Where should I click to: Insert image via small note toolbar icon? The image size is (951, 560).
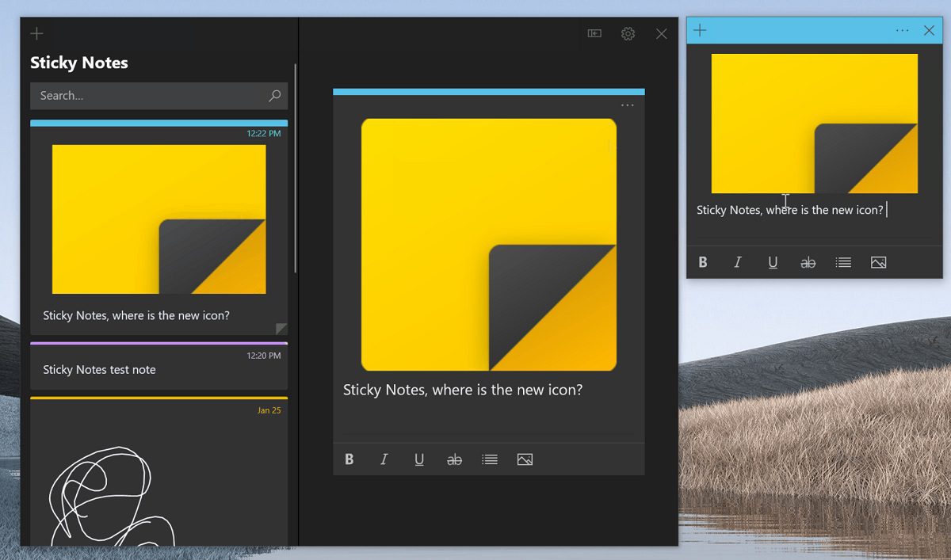pyautogui.click(x=878, y=262)
